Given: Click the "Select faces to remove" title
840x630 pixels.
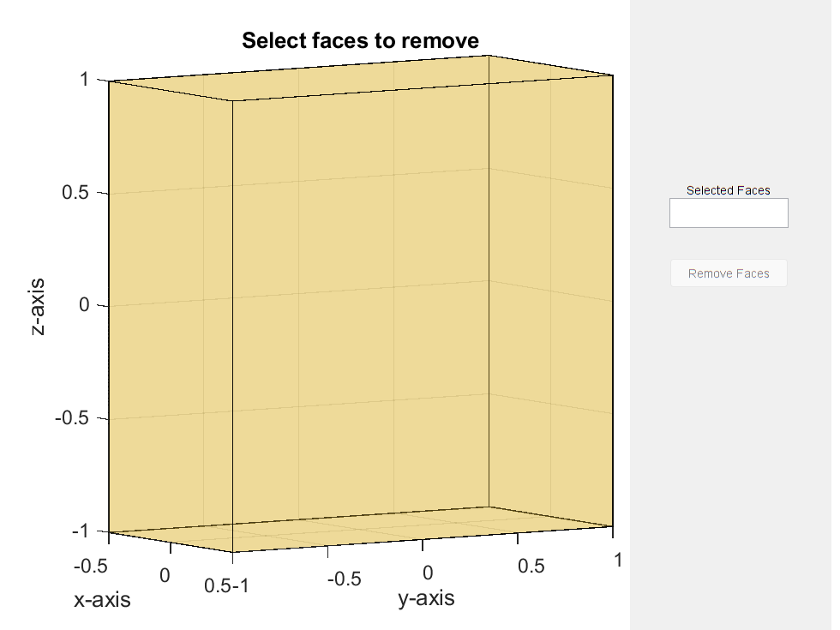Looking at the screenshot, I should click(360, 40).
